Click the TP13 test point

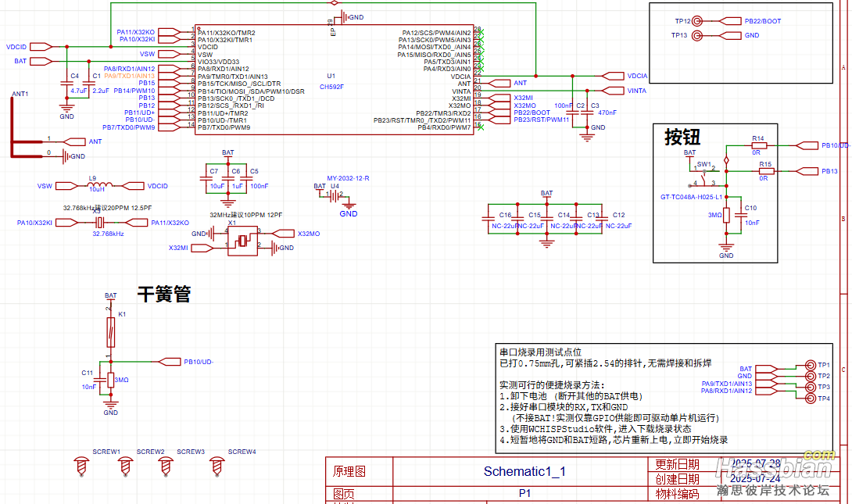click(697, 36)
